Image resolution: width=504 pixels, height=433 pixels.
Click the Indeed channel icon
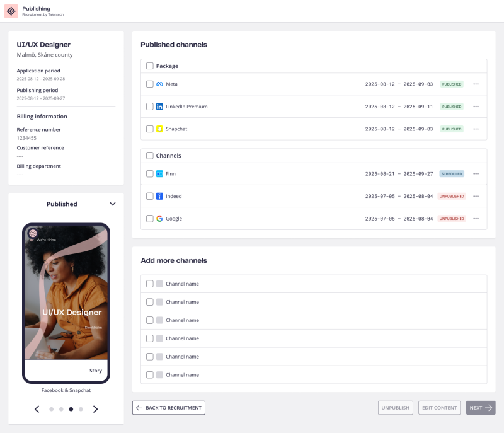point(159,196)
